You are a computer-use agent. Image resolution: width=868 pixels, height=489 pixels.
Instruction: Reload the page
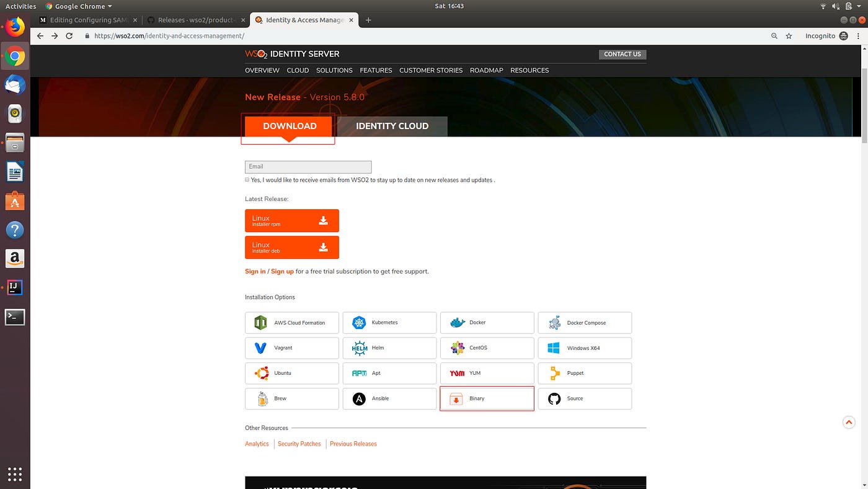click(x=70, y=36)
